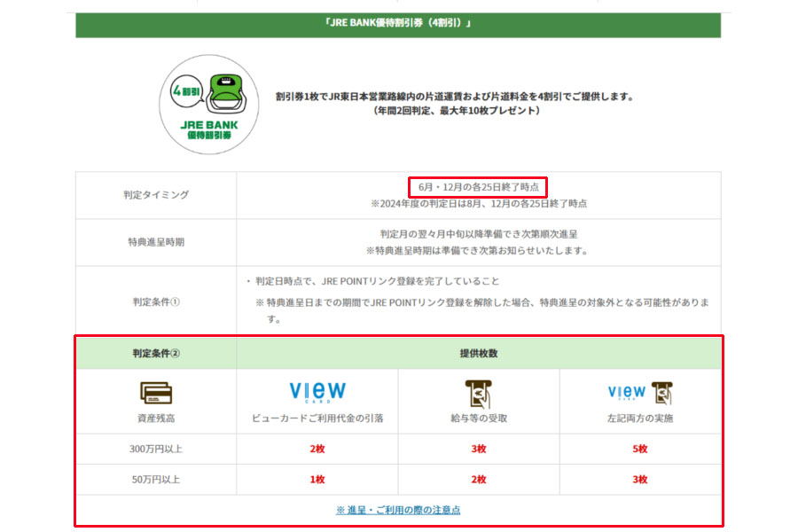Viewport: 798px width, 532px height.
Task: Click the note ※2024年度の判定日は8月、12月
Action: (479, 204)
